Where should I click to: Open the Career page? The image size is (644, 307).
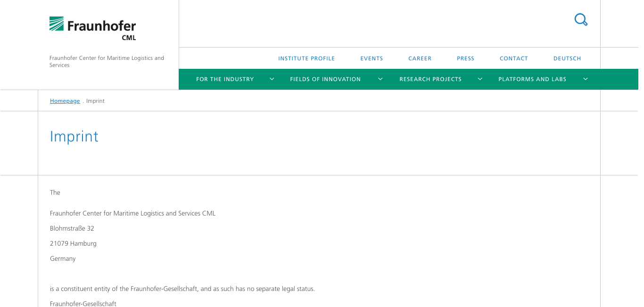pos(420,58)
